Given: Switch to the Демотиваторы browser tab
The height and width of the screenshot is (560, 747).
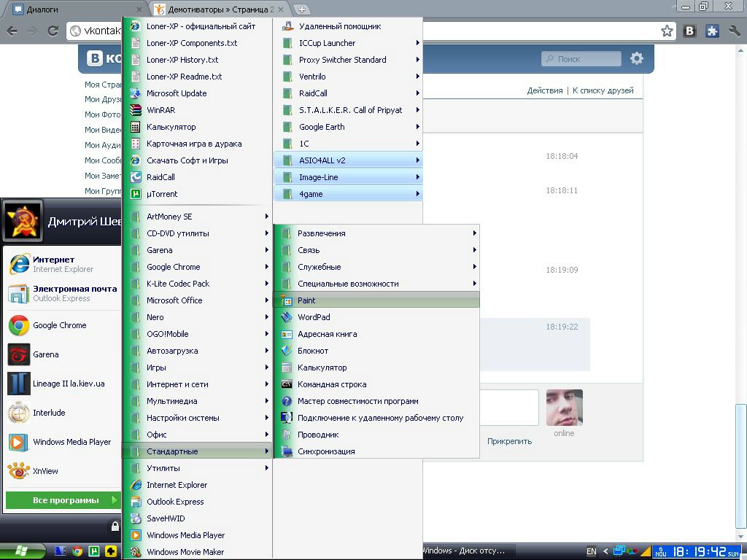Looking at the screenshot, I should 220,9.
